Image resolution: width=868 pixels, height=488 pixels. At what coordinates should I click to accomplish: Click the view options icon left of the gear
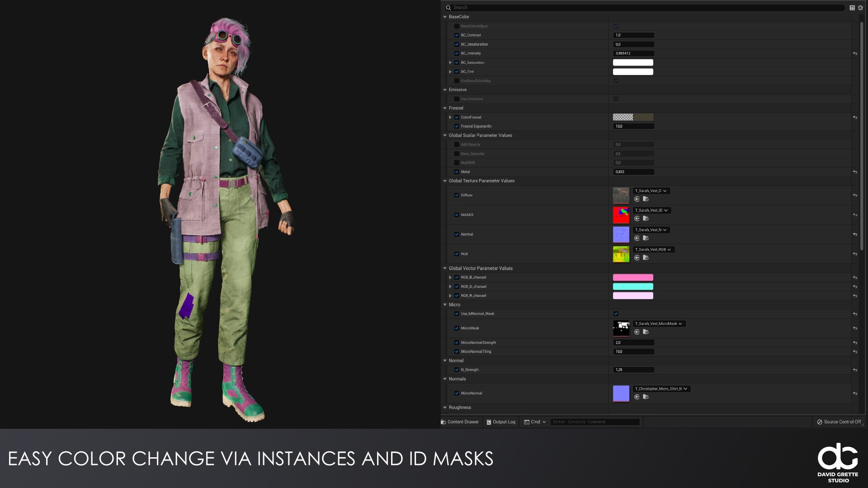tap(851, 8)
